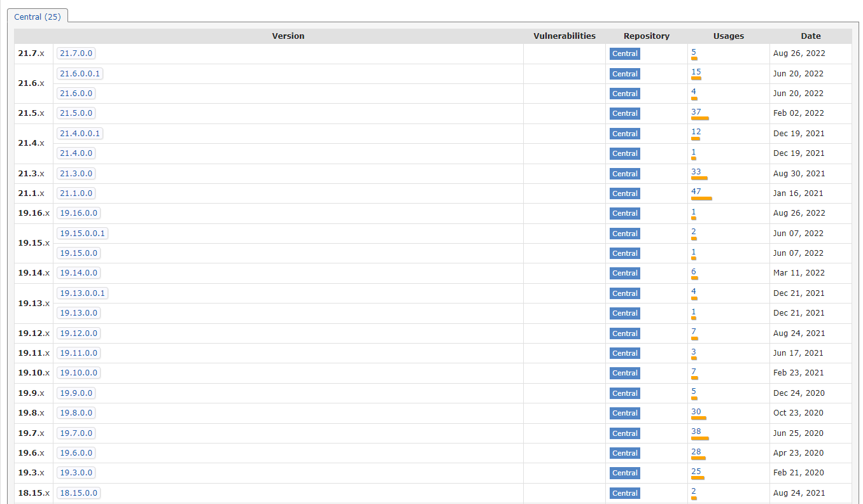Select the date Jan 16, 2021
The image size is (863, 504).
(x=798, y=193)
